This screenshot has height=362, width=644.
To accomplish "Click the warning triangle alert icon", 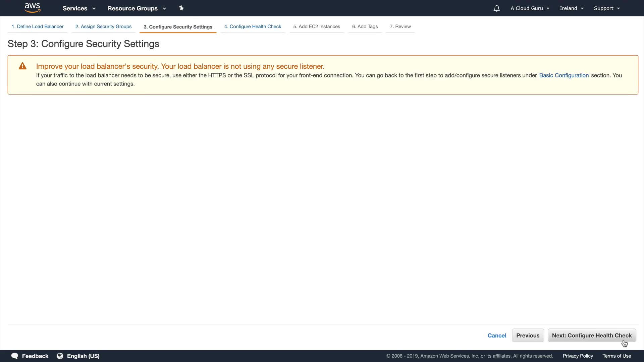I will tap(22, 66).
